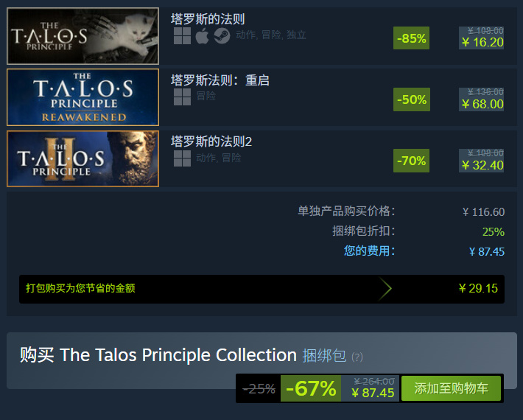This screenshot has width=523, height=420.
Task: Click the 打包购买为您节省的金额 savings bar
Action: point(199,289)
